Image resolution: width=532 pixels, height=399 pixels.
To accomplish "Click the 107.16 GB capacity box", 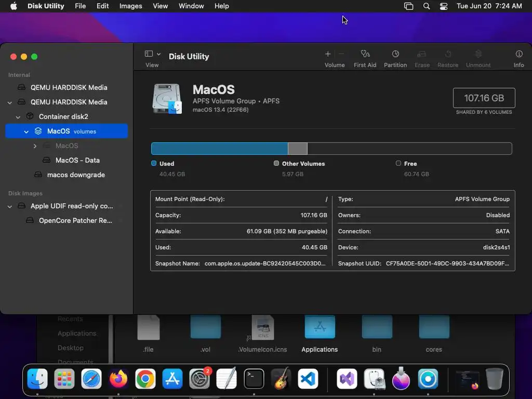I will tap(484, 98).
